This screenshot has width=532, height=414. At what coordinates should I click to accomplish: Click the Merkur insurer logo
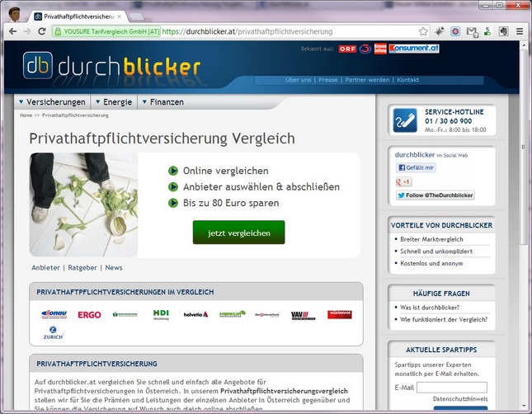(x=232, y=314)
